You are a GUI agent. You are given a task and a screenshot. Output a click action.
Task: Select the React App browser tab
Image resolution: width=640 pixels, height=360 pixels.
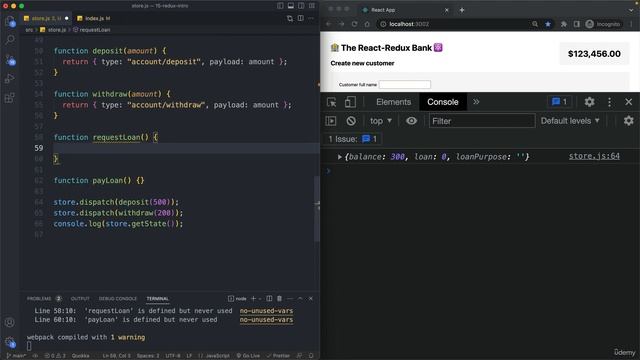click(405, 10)
